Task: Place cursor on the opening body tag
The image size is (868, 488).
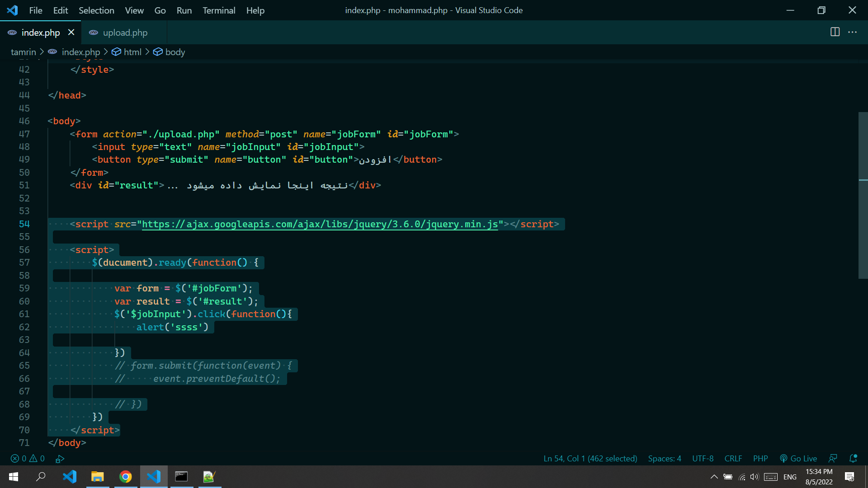Action: point(64,121)
